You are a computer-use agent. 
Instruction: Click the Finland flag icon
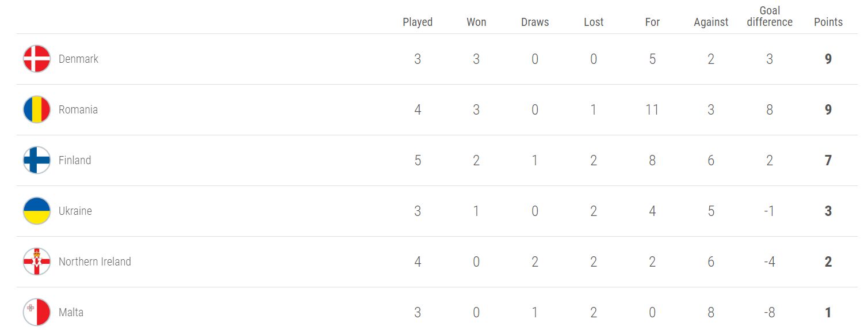coord(37,160)
